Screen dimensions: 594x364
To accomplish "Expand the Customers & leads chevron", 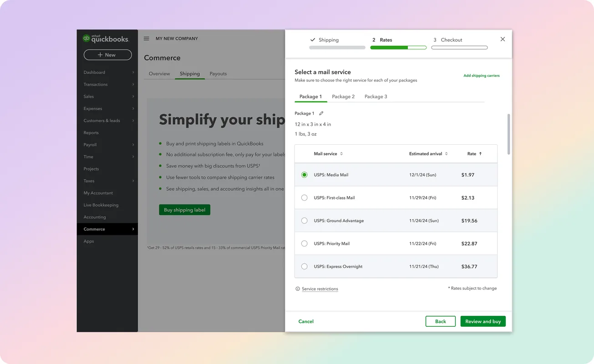I will (133, 121).
